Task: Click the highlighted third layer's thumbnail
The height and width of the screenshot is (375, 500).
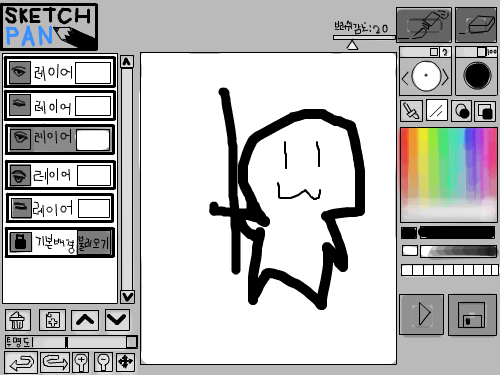Action: [93, 139]
